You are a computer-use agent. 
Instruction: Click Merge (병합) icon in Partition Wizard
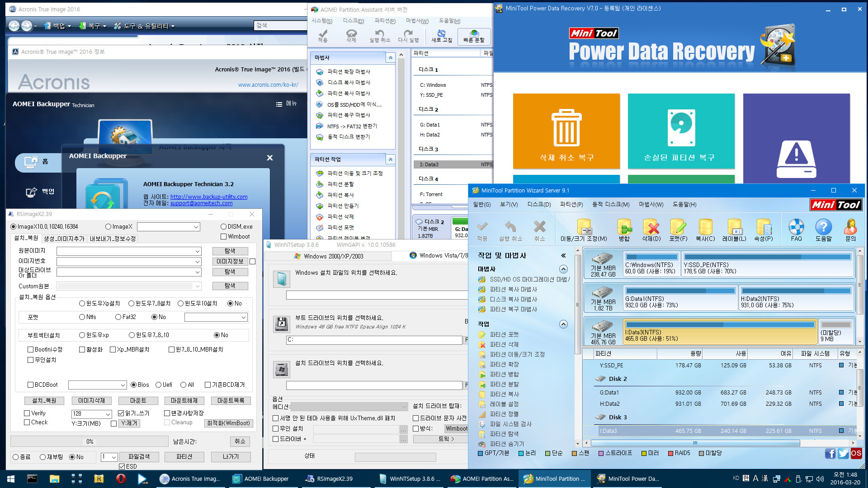pos(624,230)
